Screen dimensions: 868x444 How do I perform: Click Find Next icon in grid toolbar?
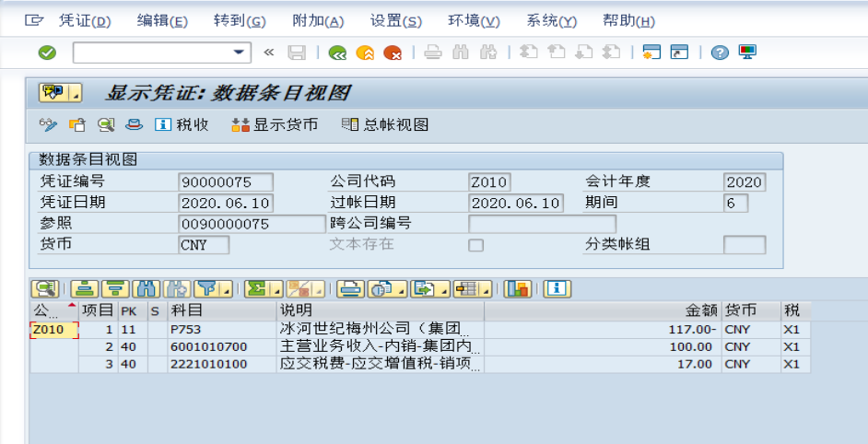[x=177, y=289]
